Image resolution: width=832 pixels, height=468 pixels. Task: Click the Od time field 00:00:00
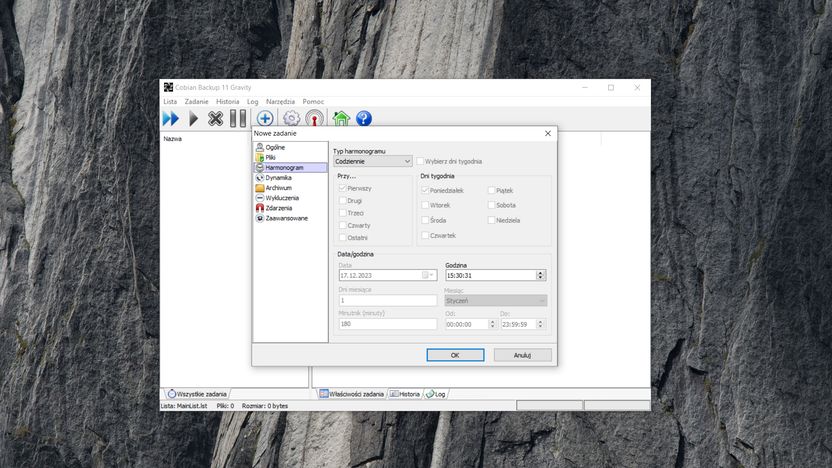pyautogui.click(x=467, y=324)
